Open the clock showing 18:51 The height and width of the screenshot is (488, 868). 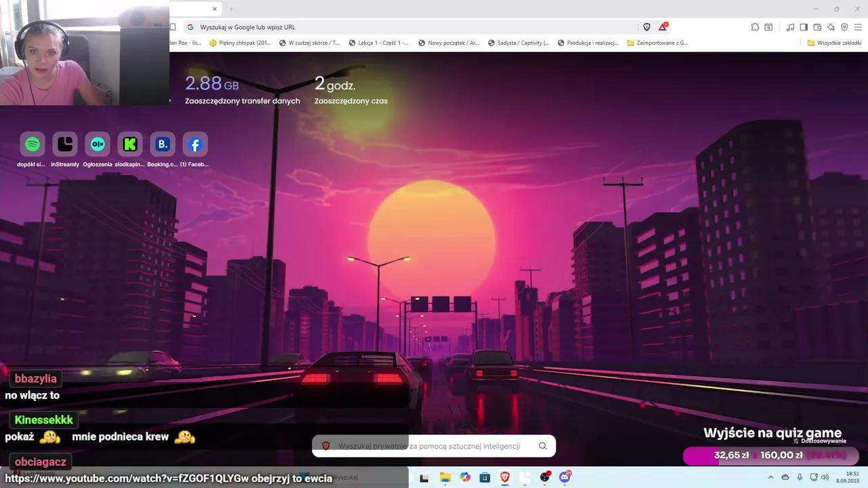pos(848,477)
